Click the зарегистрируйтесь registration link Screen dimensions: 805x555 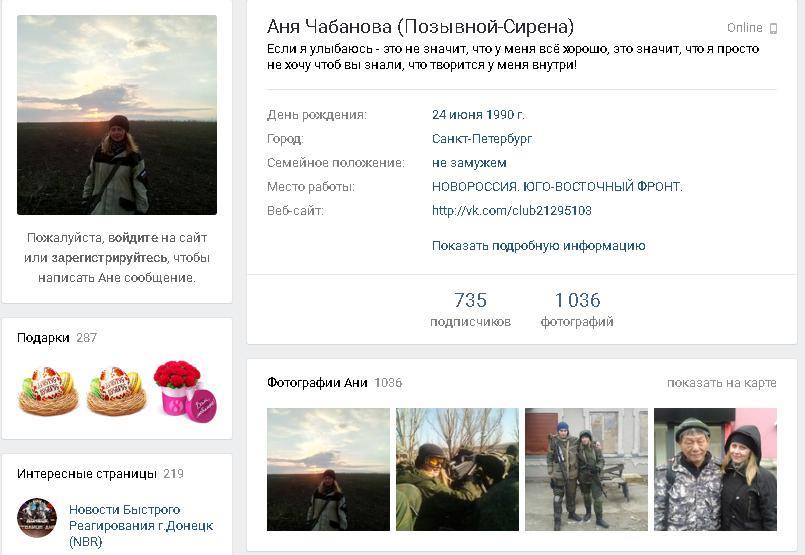tap(109, 258)
